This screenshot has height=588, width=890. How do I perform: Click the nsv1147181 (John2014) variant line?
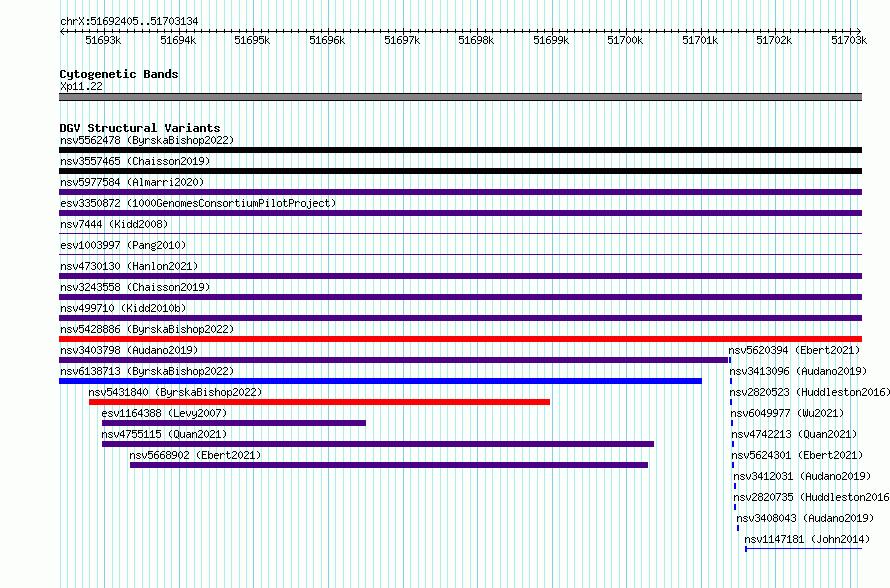804,549
